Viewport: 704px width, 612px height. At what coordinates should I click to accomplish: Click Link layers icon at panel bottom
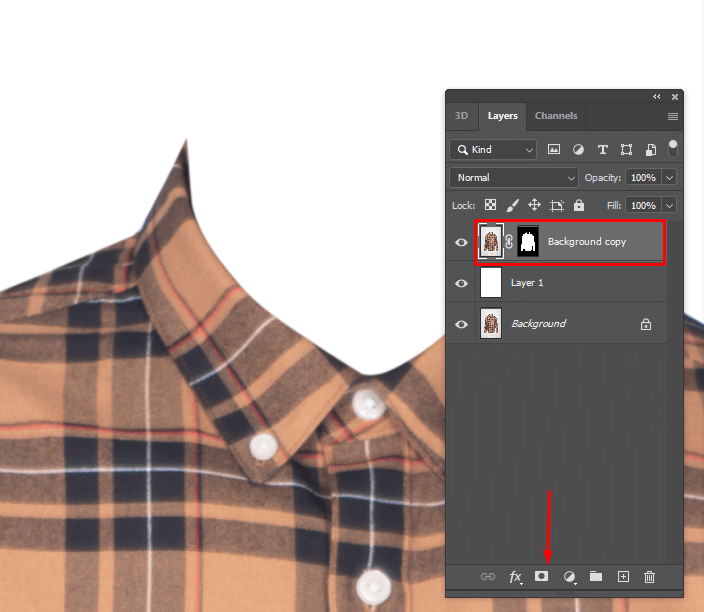point(488,577)
